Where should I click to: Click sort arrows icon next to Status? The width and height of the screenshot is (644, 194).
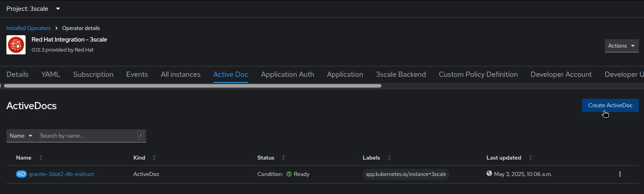(283, 158)
